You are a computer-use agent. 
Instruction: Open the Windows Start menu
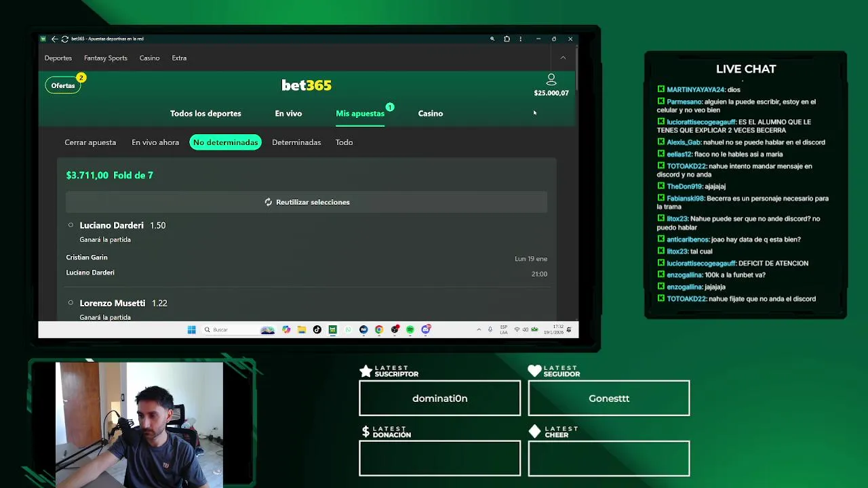pos(191,329)
